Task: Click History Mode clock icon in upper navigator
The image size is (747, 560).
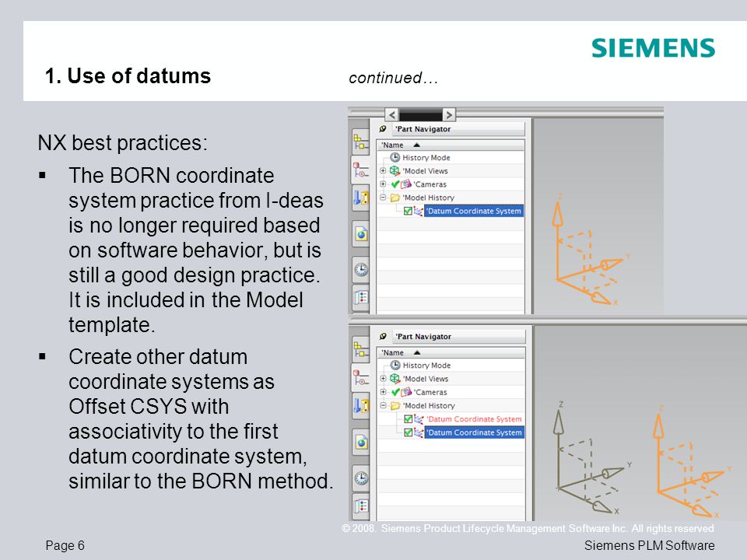Action: pyautogui.click(x=395, y=157)
